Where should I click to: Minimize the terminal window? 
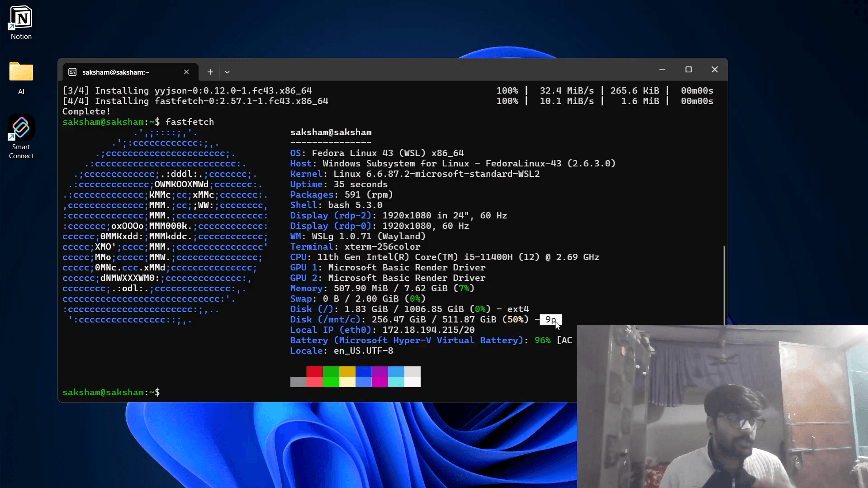point(662,70)
